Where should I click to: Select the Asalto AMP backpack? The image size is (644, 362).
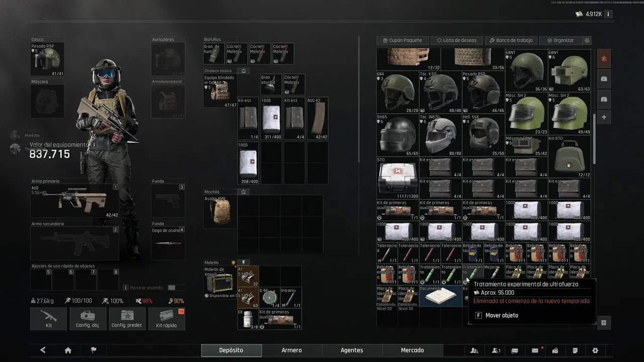tap(220, 212)
